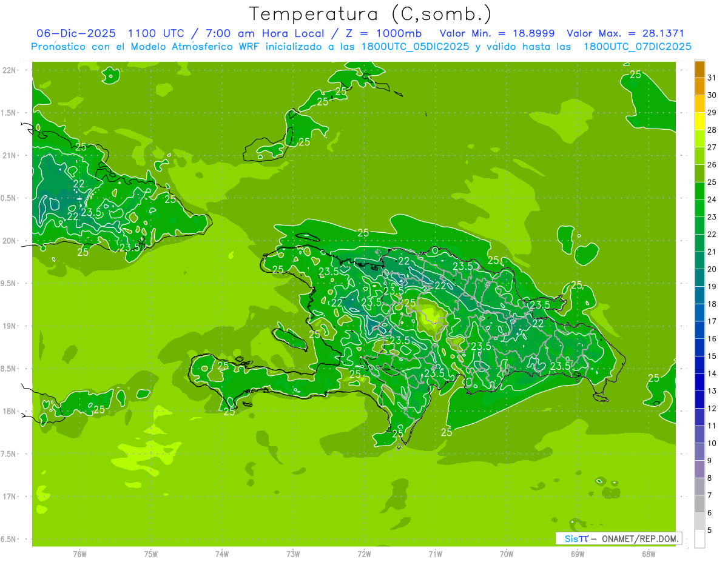
Task: Click the '21N' latitude axis label
Action: tap(10, 155)
